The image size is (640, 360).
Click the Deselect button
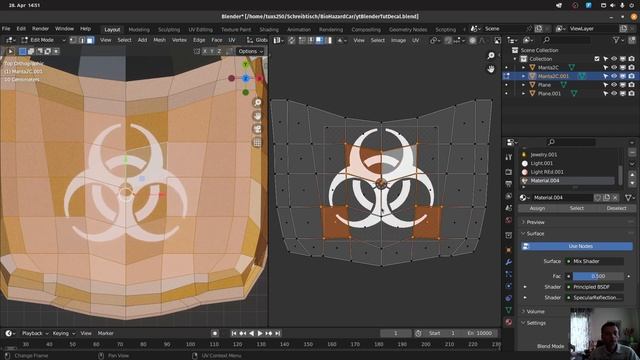pos(616,208)
